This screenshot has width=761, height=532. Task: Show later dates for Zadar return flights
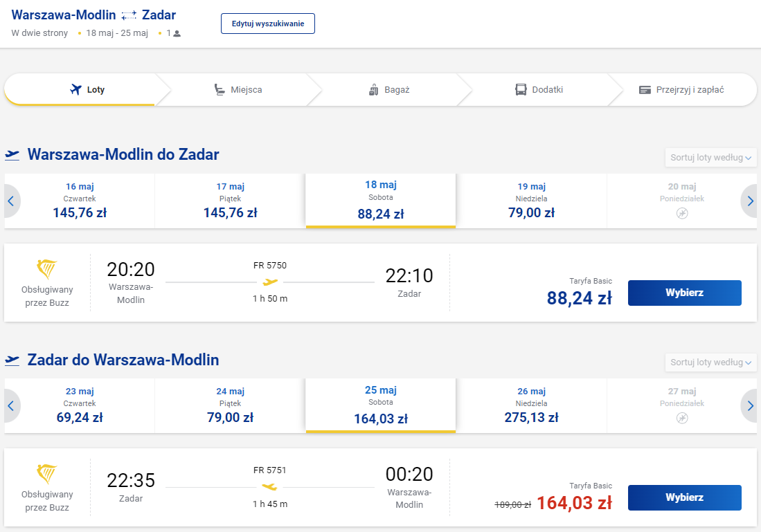pos(750,406)
